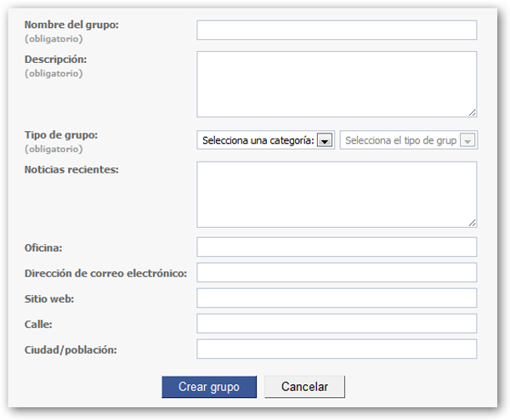Click the Descripción label
Screen dimensions: 510x420
[55, 60]
